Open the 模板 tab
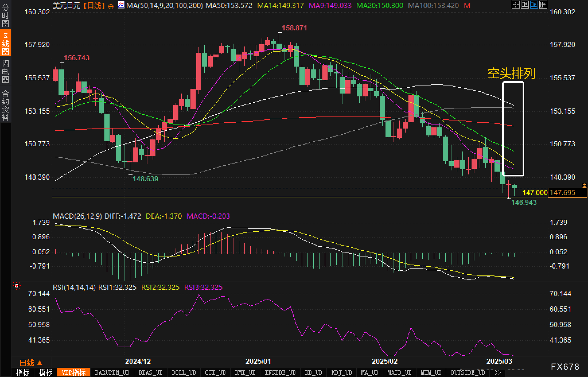588x377 pixels. (46, 372)
